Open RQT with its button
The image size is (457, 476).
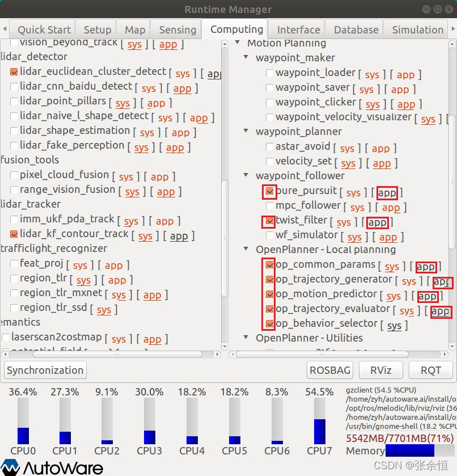430,370
